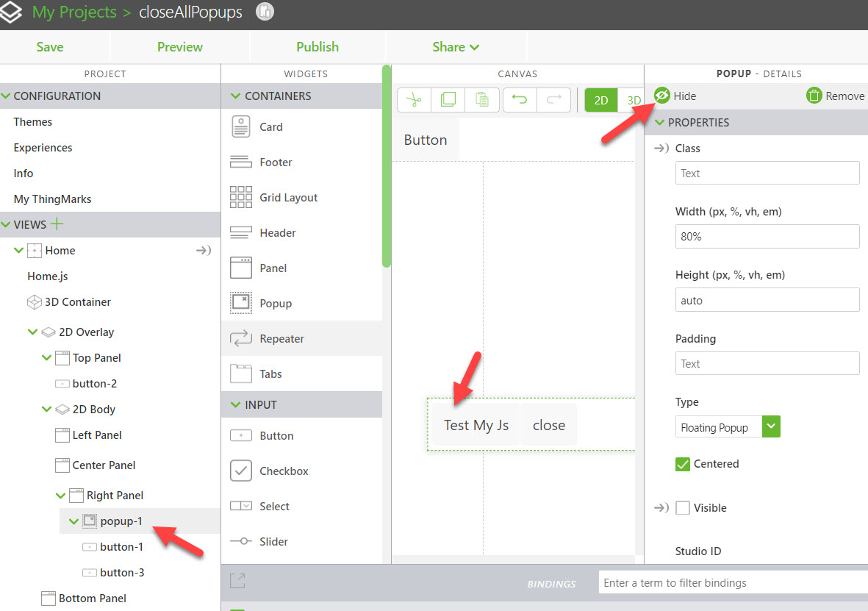Type in the bindings filter field
This screenshot has height=611, width=868.
[x=728, y=582]
